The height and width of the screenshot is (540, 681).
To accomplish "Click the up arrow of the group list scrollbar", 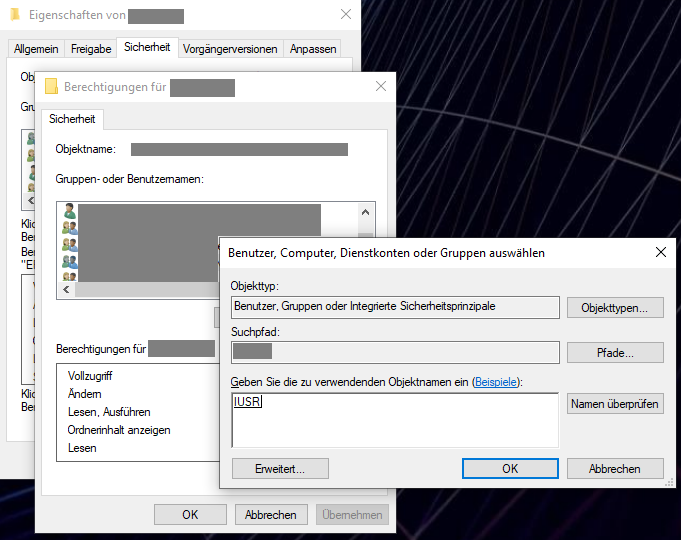I will coord(365,212).
